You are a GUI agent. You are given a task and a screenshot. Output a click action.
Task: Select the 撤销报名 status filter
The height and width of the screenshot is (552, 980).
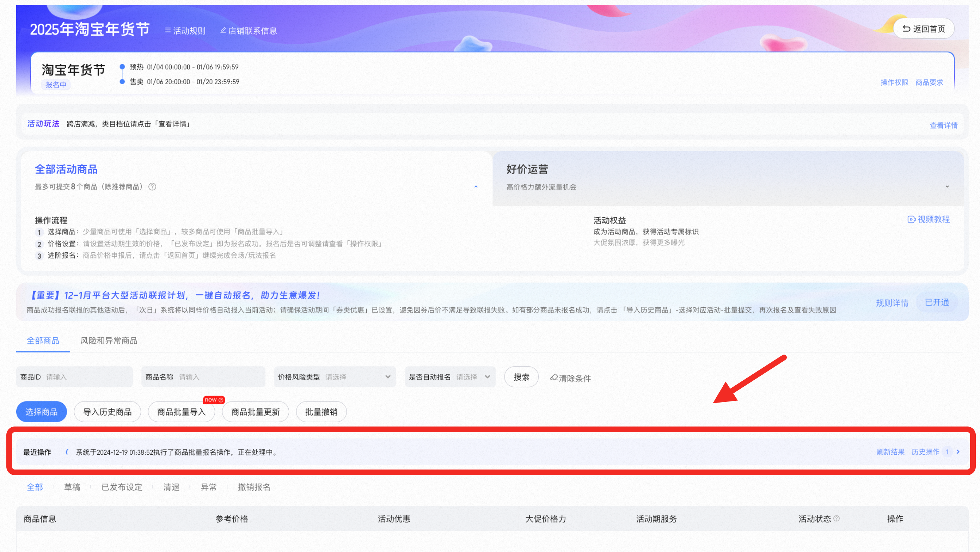[254, 487]
